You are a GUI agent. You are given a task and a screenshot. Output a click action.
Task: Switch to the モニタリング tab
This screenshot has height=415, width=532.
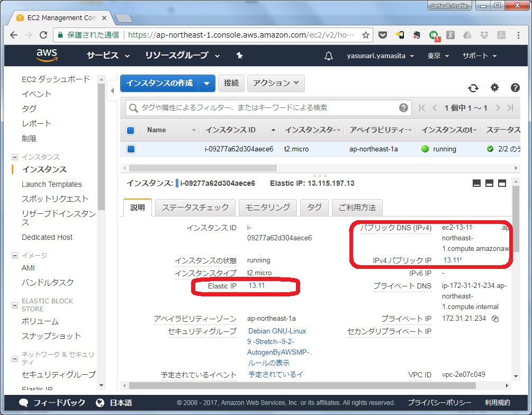coord(268,207)
